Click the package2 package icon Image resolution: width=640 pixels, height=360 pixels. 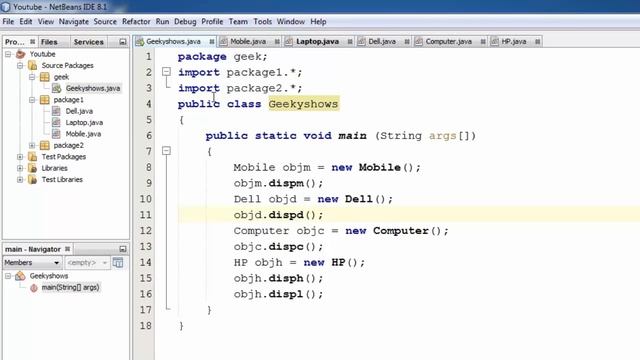tap(45, 145)
